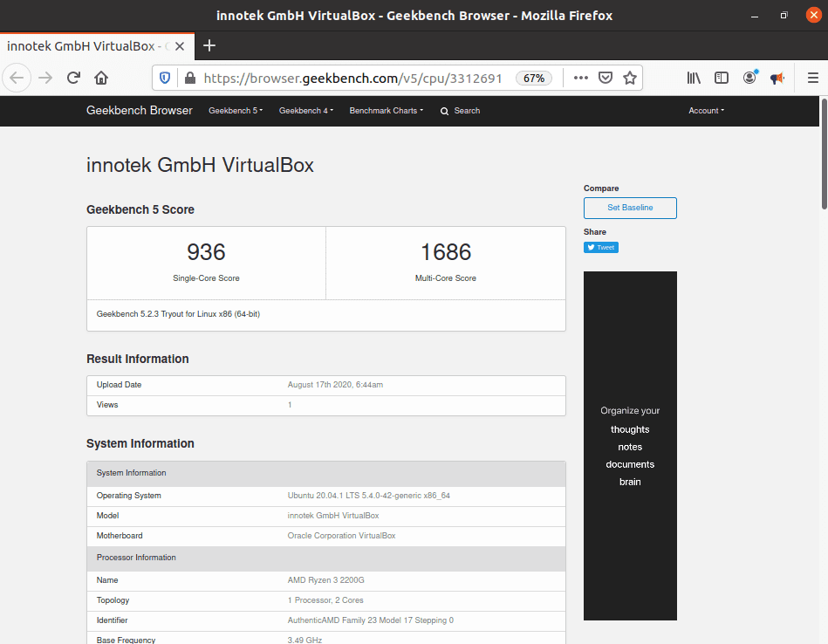The height and width of the screenshot is (644, 828).
Task: Open the Account dropdown menu
Action: tap(706, 111)
